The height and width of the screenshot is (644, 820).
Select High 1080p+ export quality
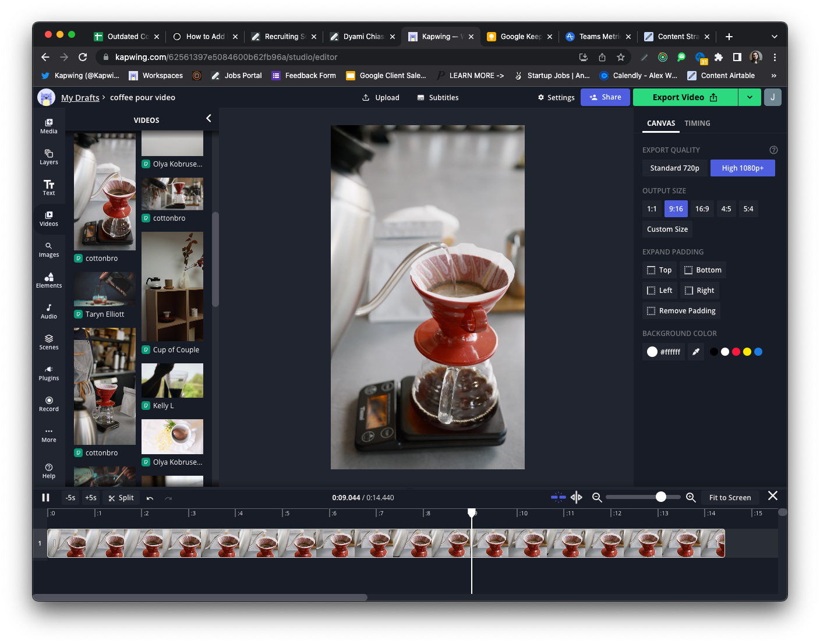[743, 168]
